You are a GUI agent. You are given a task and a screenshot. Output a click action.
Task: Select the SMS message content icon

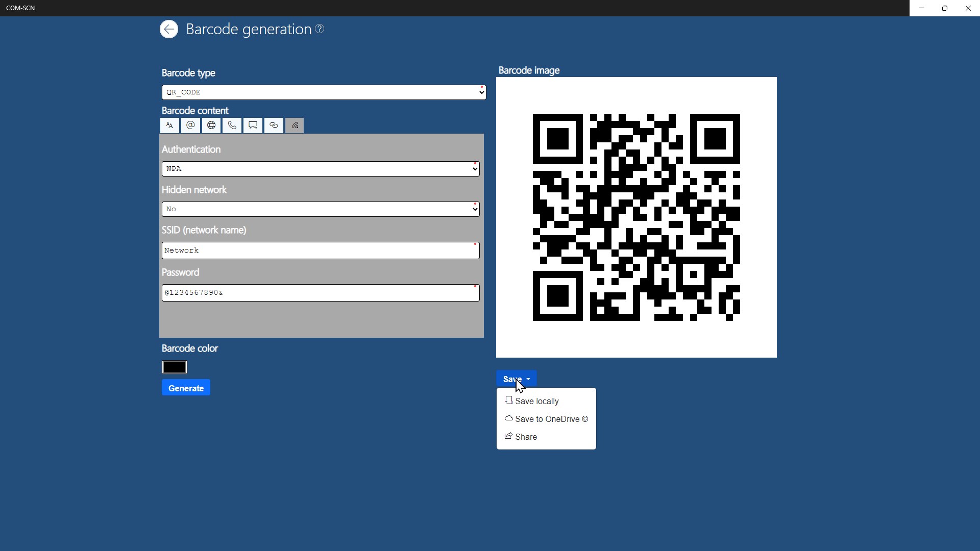click(x=253, y=126)
